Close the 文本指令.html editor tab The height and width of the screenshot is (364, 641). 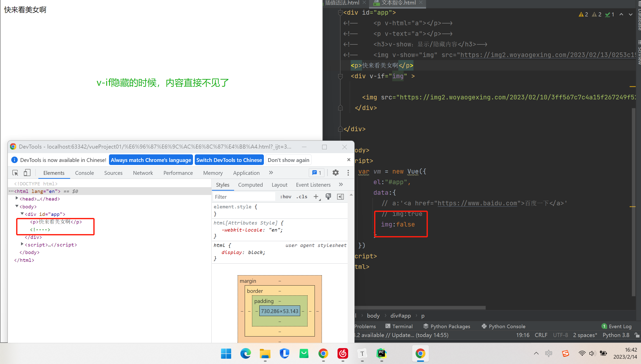(421, 3)
